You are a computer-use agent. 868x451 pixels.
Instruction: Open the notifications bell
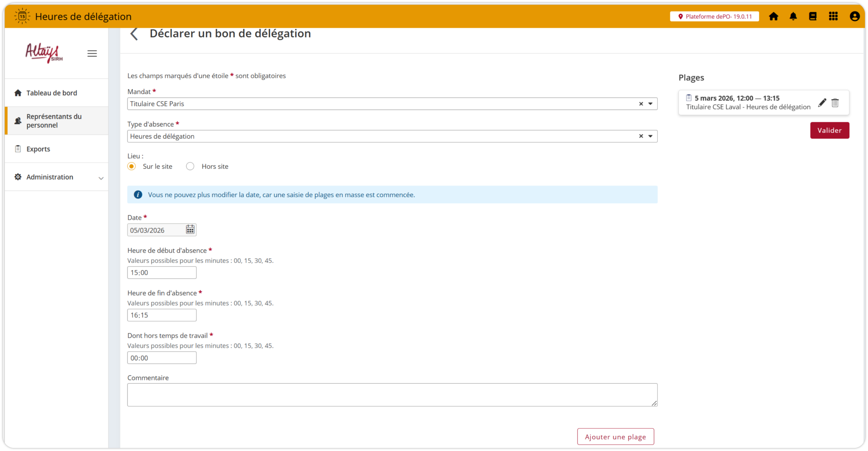coord(793,16)
